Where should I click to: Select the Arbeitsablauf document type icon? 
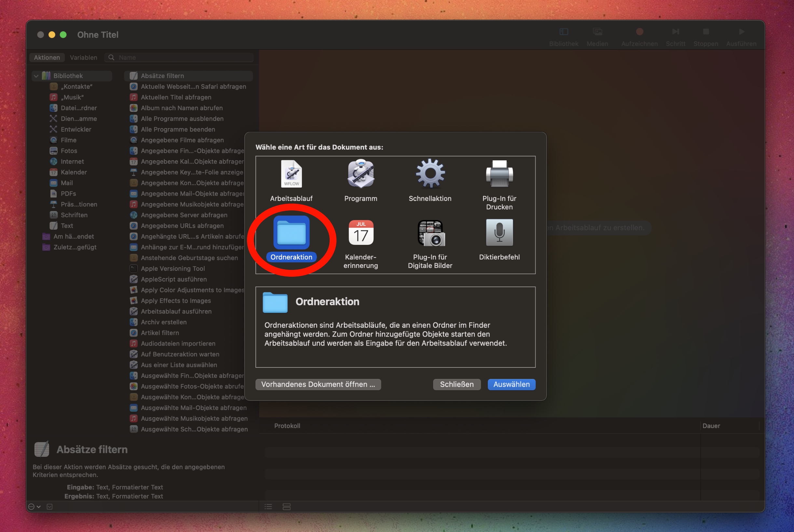[x=291, y=174]
